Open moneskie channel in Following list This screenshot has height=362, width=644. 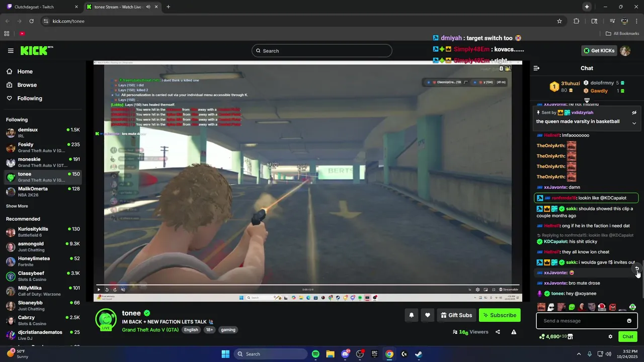point(43,162)
